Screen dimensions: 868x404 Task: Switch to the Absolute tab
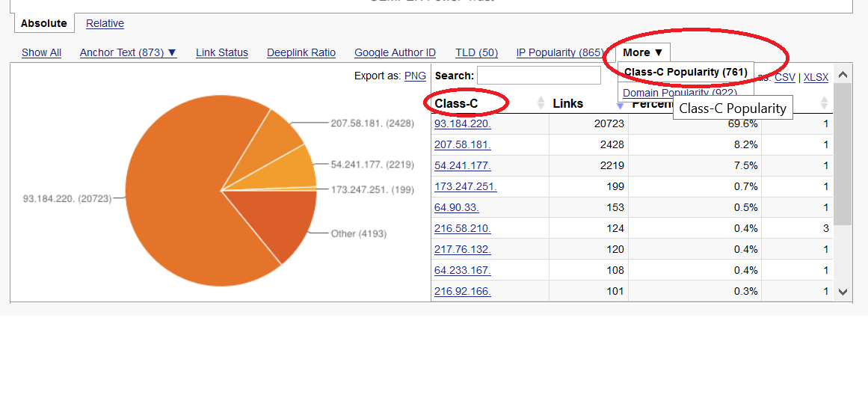[x=44, y=23]
